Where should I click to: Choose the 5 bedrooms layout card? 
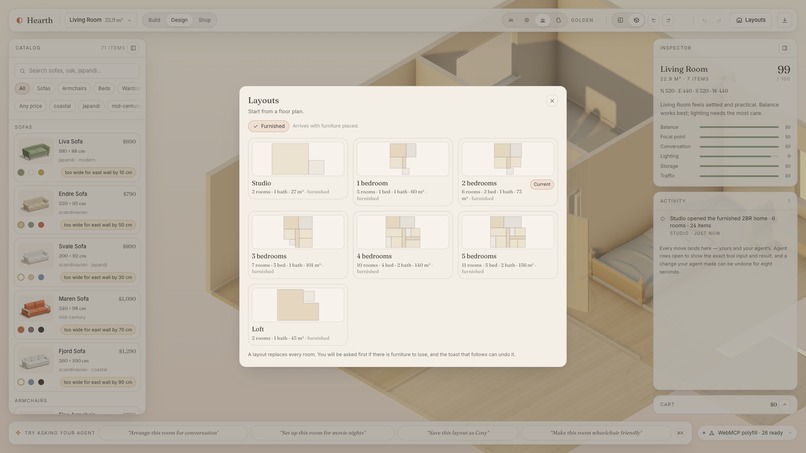pos(507,245)
